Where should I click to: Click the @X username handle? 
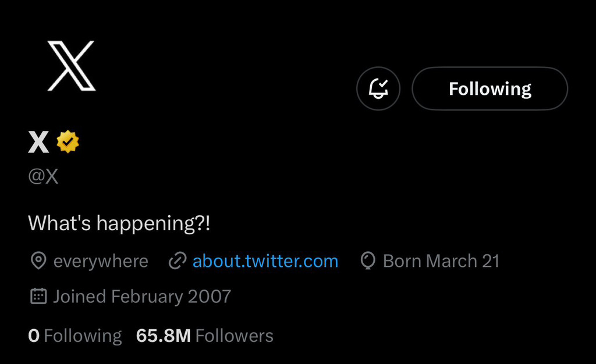(x=44, y=176)
